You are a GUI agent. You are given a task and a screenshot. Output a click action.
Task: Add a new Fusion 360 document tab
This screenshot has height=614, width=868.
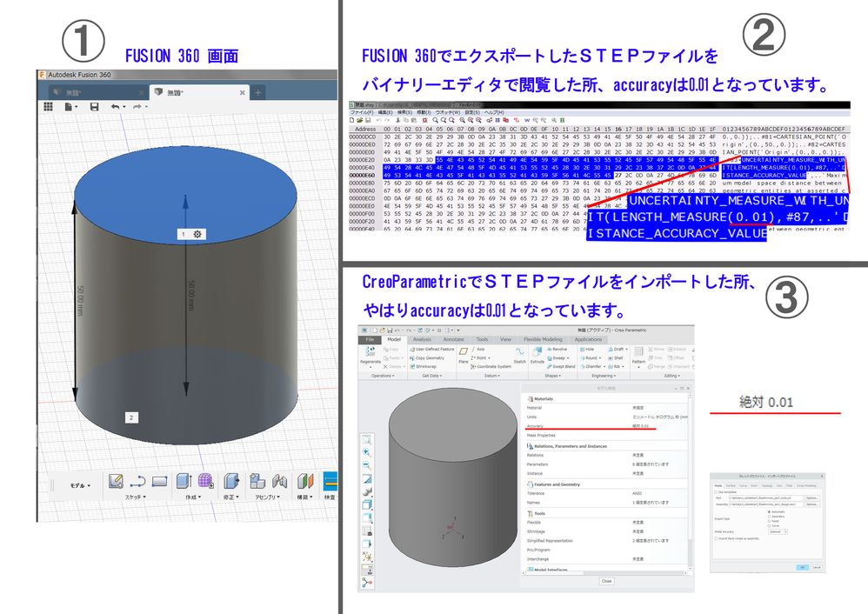coord(258,92)
